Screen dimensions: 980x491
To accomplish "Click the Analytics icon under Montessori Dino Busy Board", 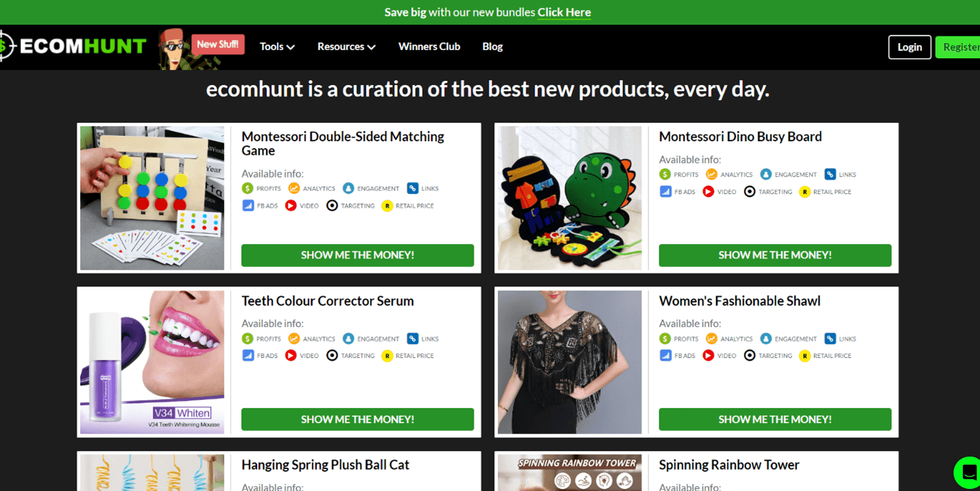I will click(711, 175).
